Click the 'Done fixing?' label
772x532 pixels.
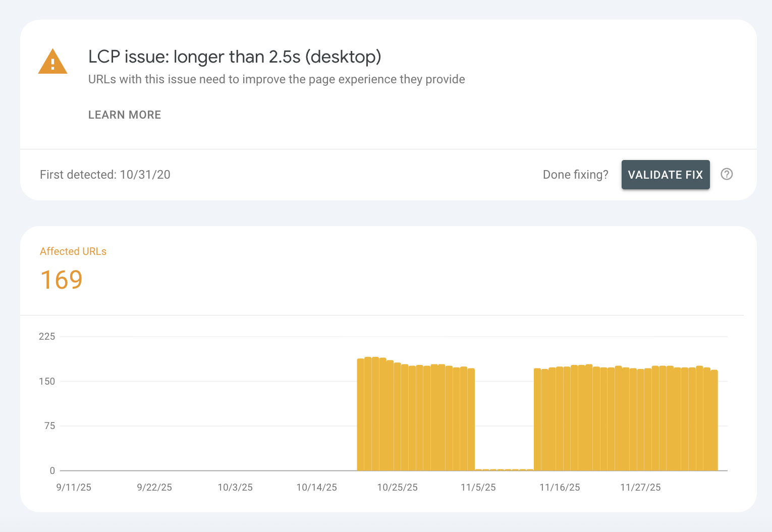[x=575, y=175]
